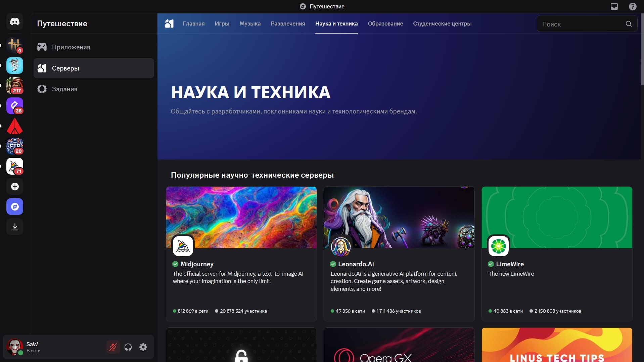Click 'The new LimeWire' description
This screenshot has height=362, width=644.
511,274
